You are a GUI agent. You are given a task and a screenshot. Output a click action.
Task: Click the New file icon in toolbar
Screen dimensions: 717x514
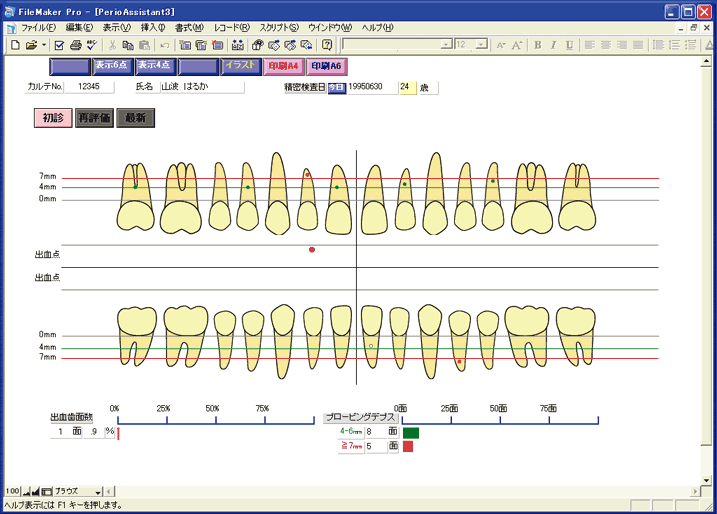tap(15, 45)
